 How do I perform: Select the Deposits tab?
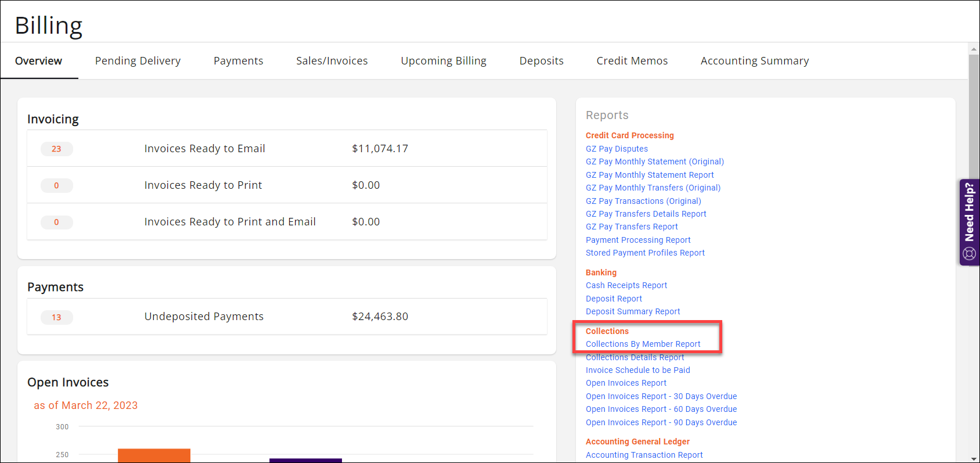coord(541,61)
